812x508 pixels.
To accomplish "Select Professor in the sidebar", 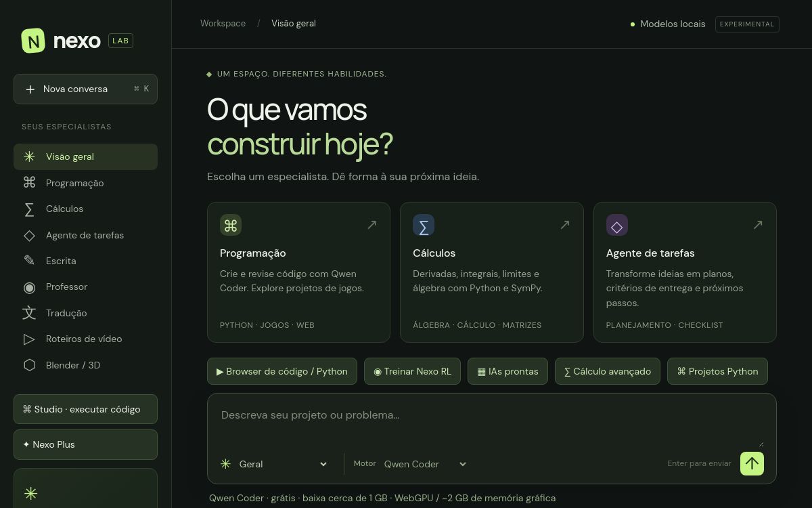I will (85, 287).
